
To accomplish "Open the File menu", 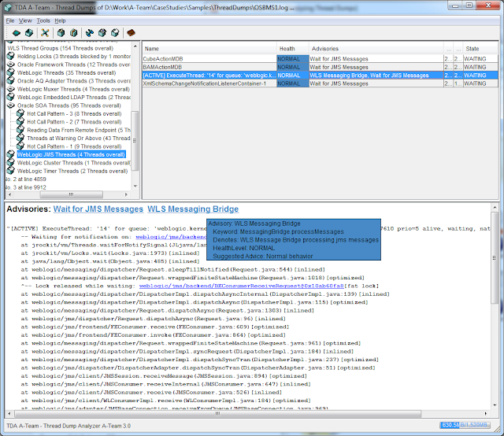I will 10,20.
